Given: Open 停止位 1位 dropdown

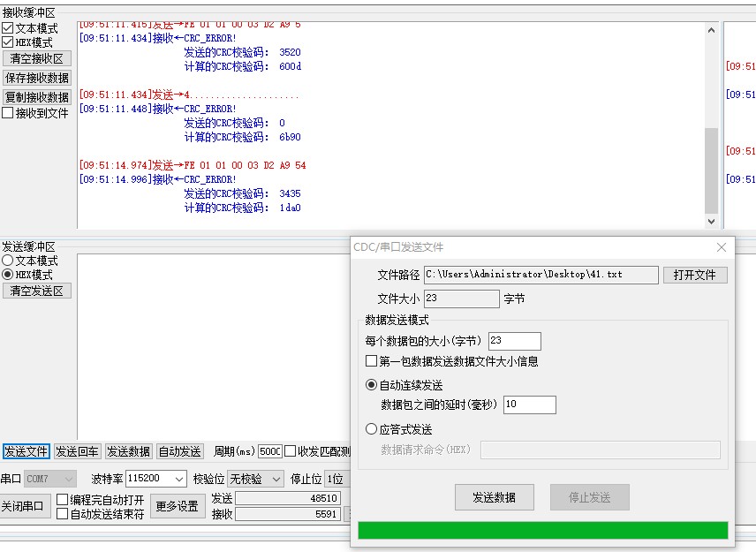Looking at the screenshot, I should click(336, 479).
